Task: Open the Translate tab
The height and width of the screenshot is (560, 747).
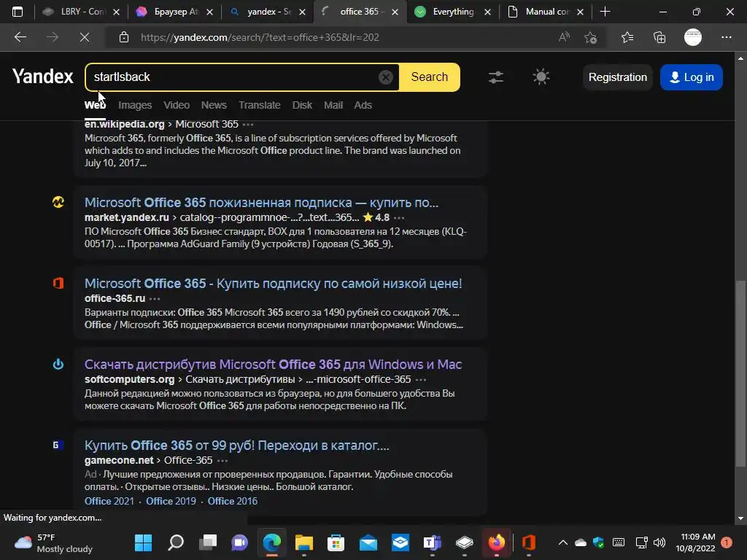Action: coord(260,105)
